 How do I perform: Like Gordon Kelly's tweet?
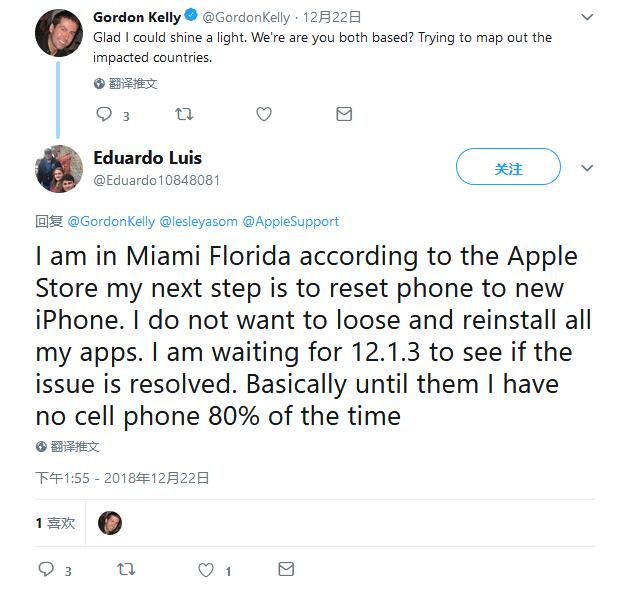click(x=264, y=115)
